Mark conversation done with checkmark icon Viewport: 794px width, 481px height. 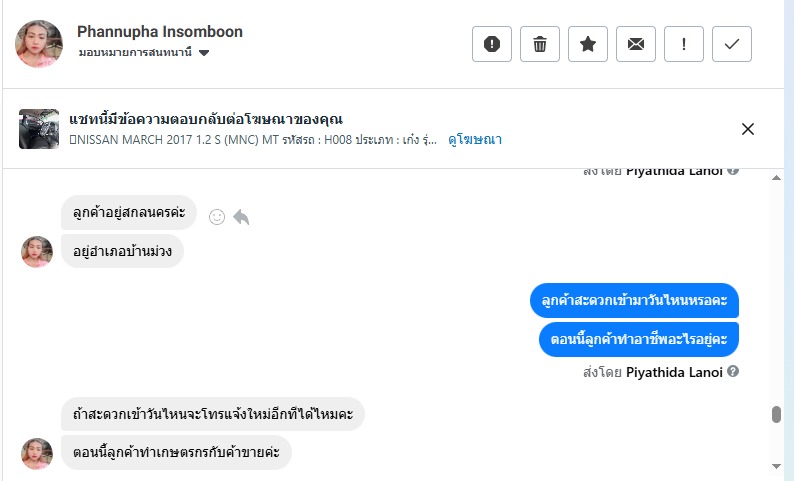click(x=732, y=44)
